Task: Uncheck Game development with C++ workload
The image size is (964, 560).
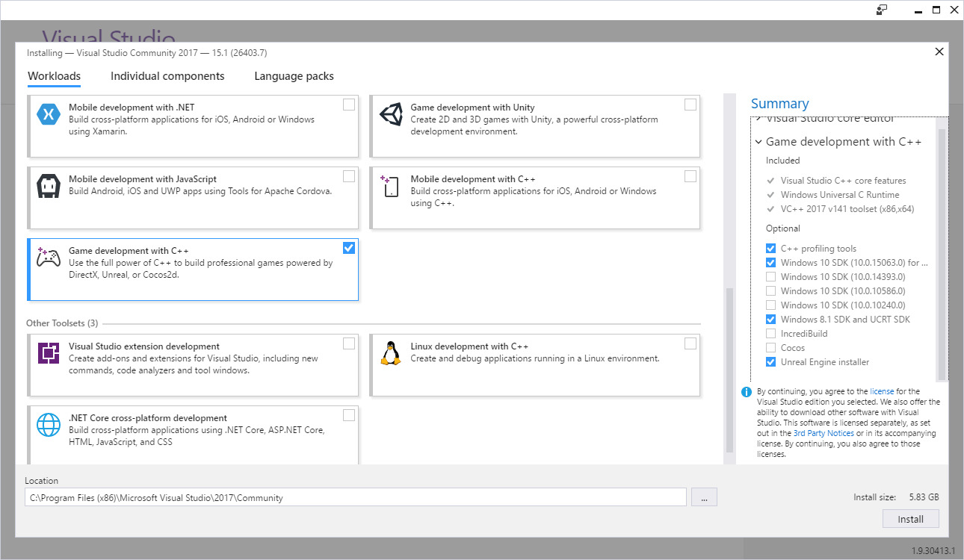Action: (349, 248)
